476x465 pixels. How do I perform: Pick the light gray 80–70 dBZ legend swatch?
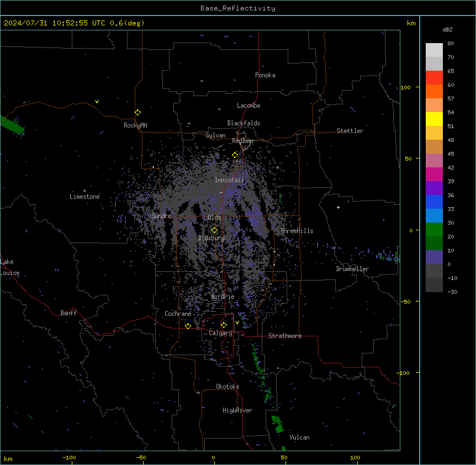point(434,50)
